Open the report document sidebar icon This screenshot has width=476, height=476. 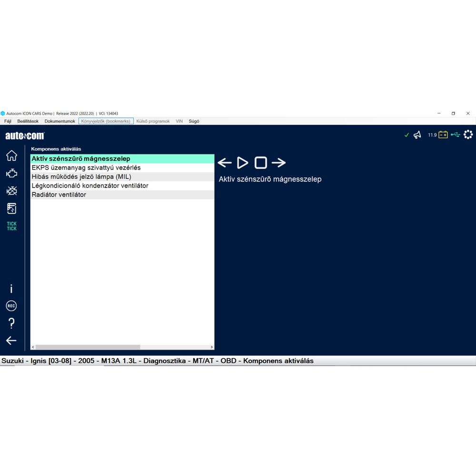[x=11, y=208]
